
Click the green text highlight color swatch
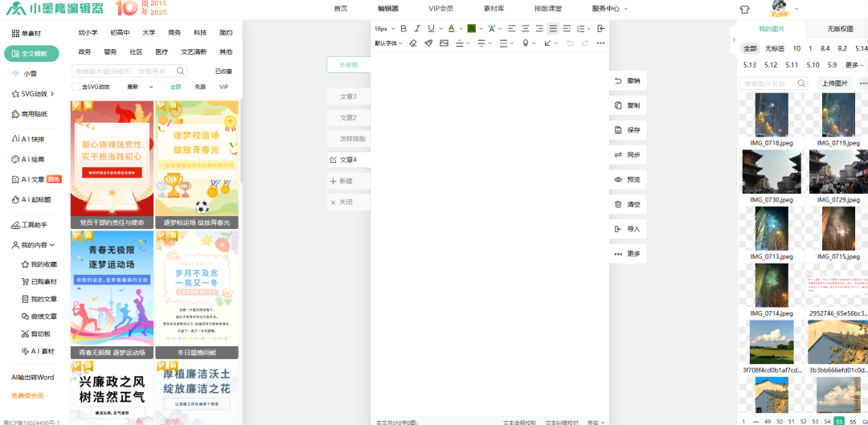472,28
